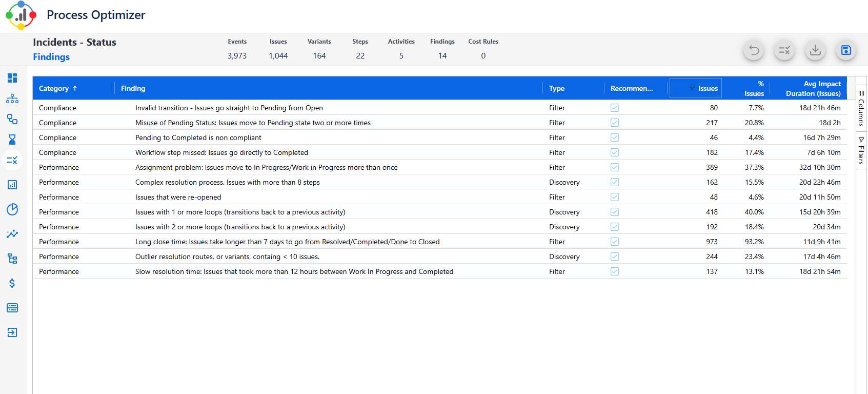Click the Issues column header with filter

708,88
